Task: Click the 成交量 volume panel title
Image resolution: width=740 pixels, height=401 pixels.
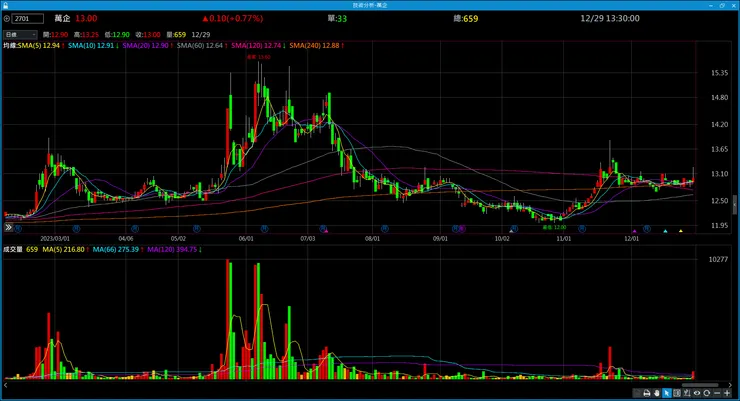Action: tap(13, 250)
